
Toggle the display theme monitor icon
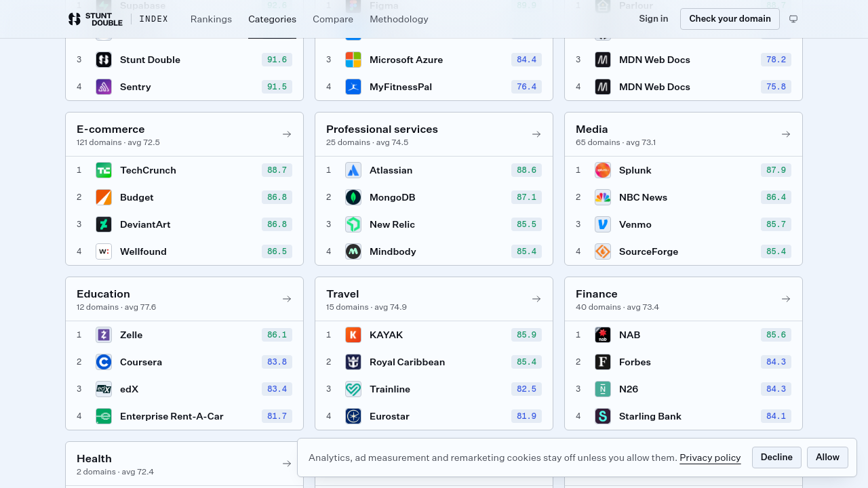793,19
